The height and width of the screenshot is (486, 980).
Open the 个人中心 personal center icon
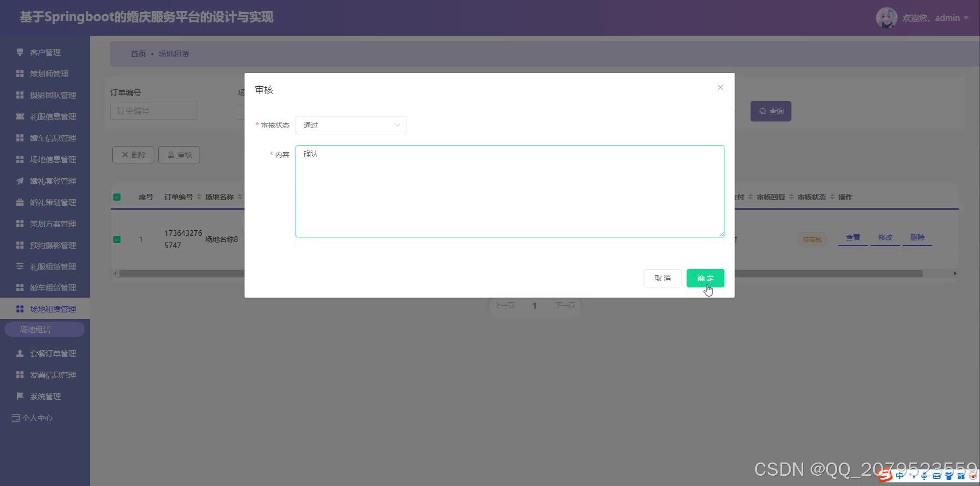14,418
